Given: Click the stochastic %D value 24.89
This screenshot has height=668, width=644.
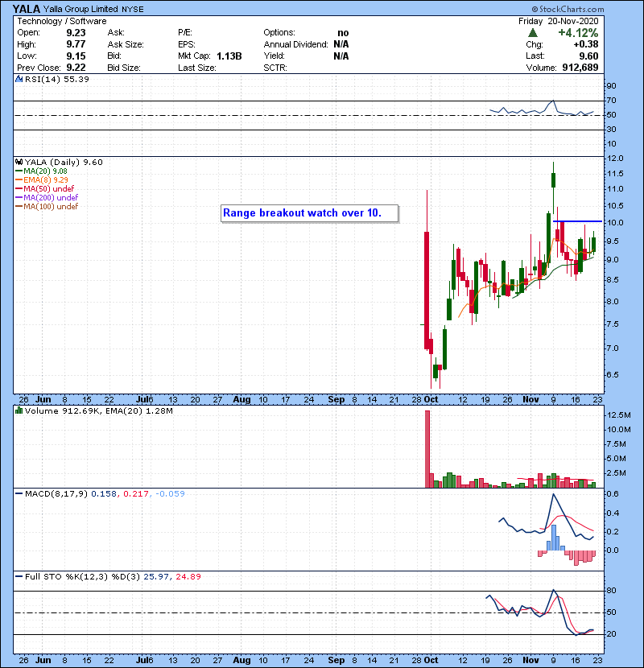Looking at the screenshot, I should tap(188, 577).
